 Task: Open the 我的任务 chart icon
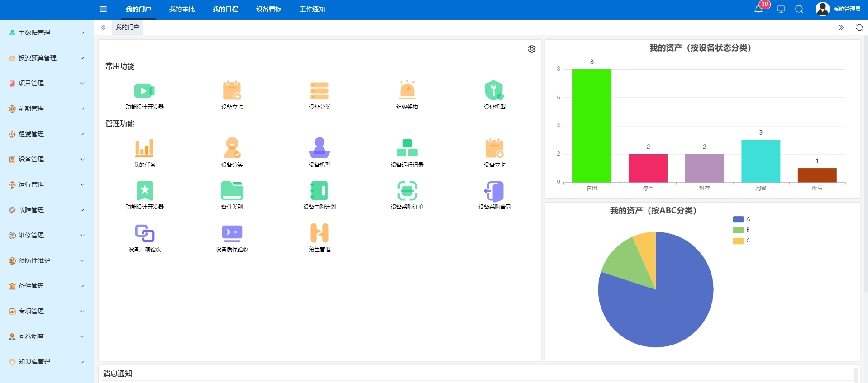(144, 148)
